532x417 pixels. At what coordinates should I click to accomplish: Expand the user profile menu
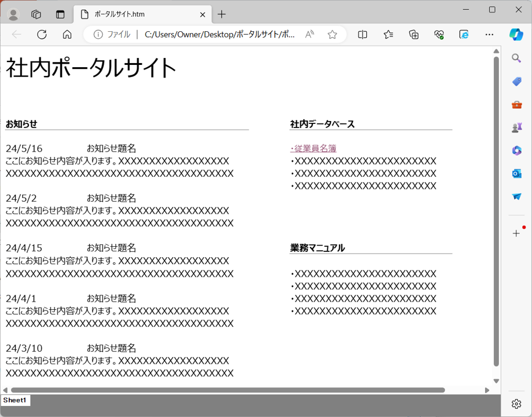[x=13, y=14]
